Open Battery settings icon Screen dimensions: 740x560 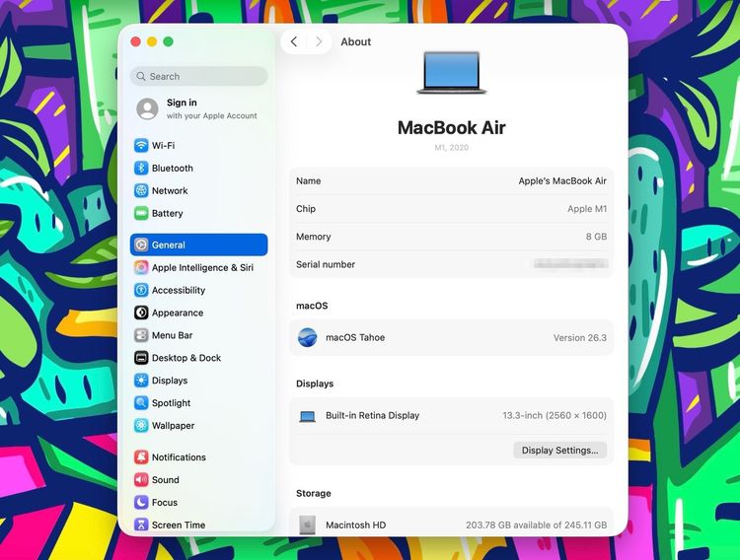tap(141, 213)
